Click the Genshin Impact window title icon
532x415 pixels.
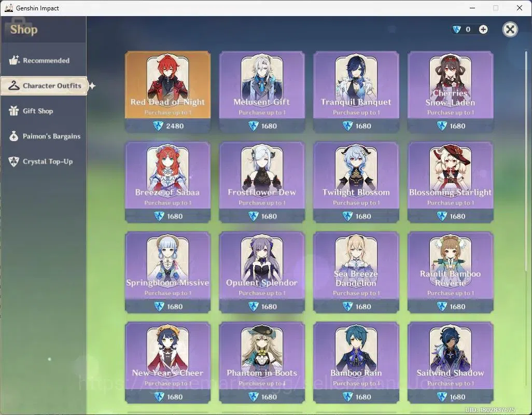(x=9, y=8)
